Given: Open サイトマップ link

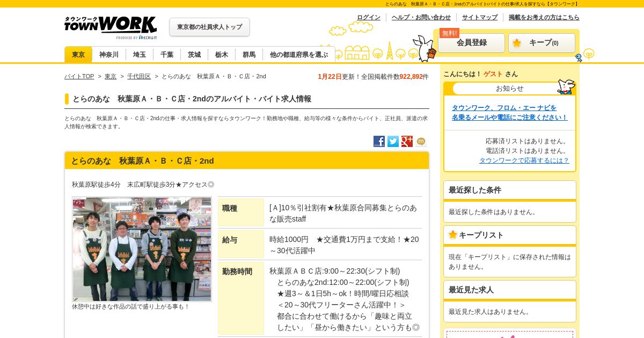Looking at the screenshot, I should (480, 17).
